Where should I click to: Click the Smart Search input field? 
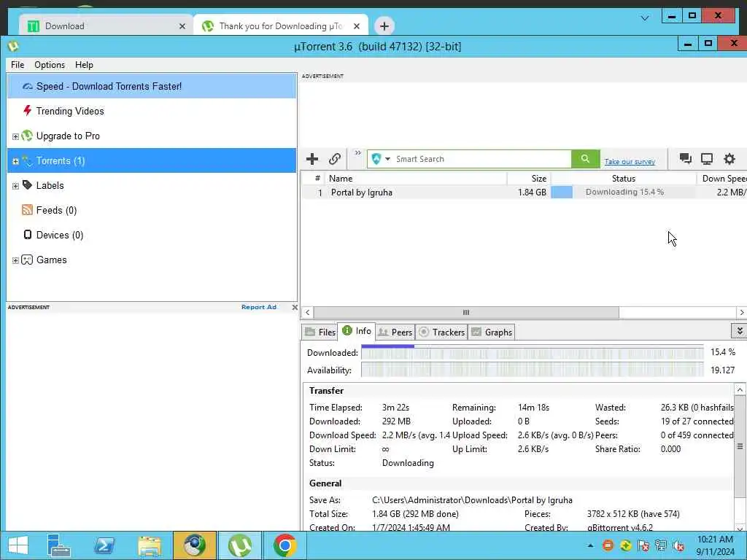[x=481, y=159]
